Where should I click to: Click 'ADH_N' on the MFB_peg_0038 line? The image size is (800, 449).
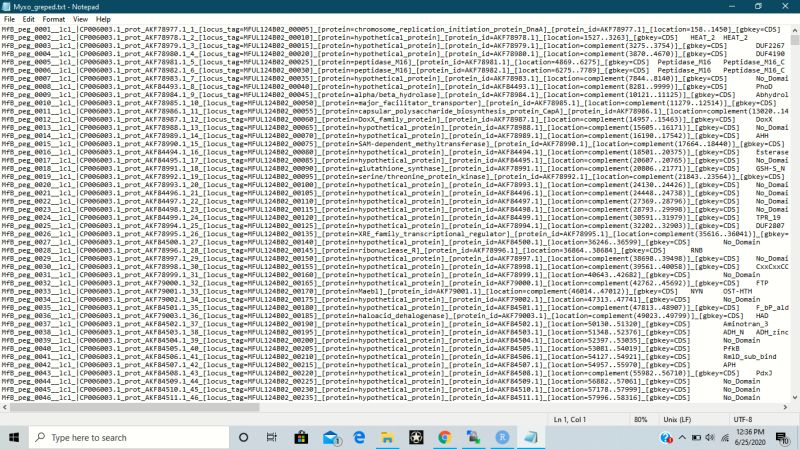coord(733,332)
